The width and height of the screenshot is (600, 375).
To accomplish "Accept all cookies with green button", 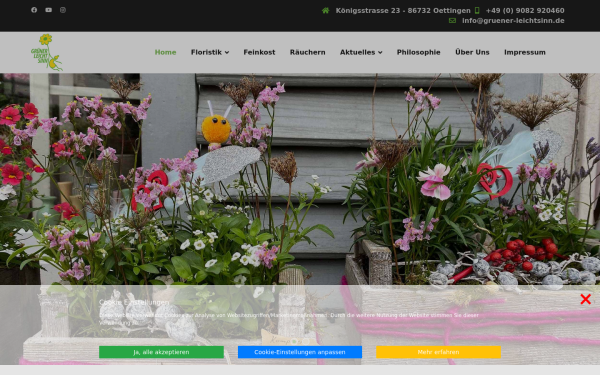I will (x=161, y=352).
